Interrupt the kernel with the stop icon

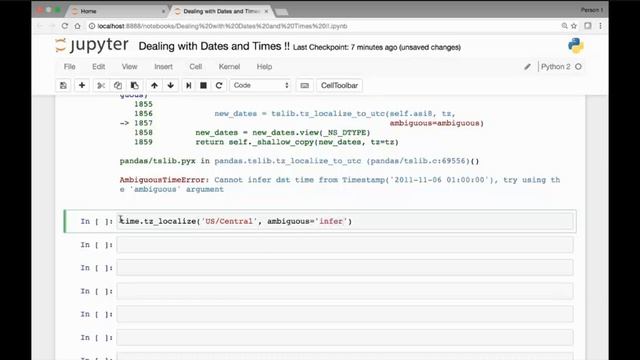coord(203,85)
